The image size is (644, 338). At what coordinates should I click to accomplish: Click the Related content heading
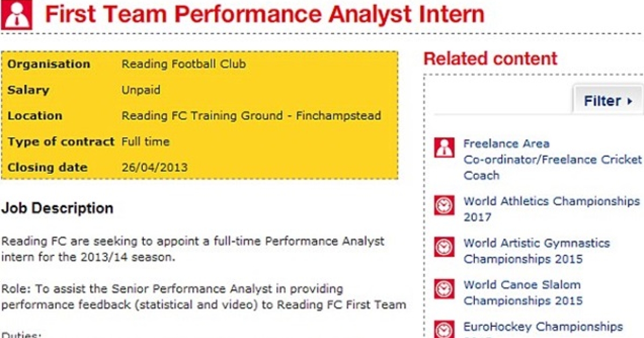click(x=491, y=58)
